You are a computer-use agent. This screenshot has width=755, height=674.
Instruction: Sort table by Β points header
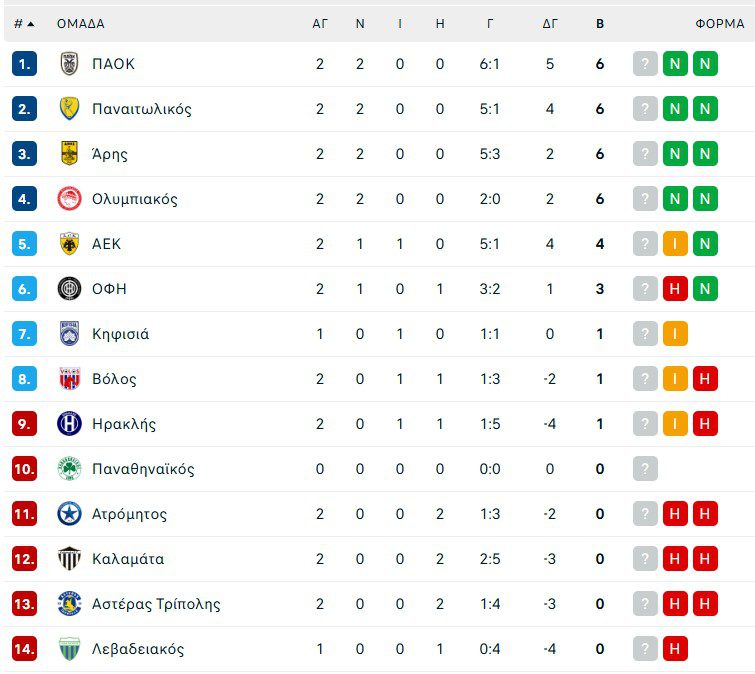point(600,24)
